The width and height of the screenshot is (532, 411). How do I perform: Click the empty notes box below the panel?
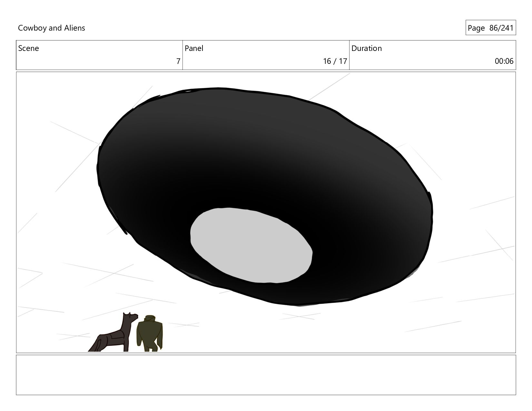266,375
